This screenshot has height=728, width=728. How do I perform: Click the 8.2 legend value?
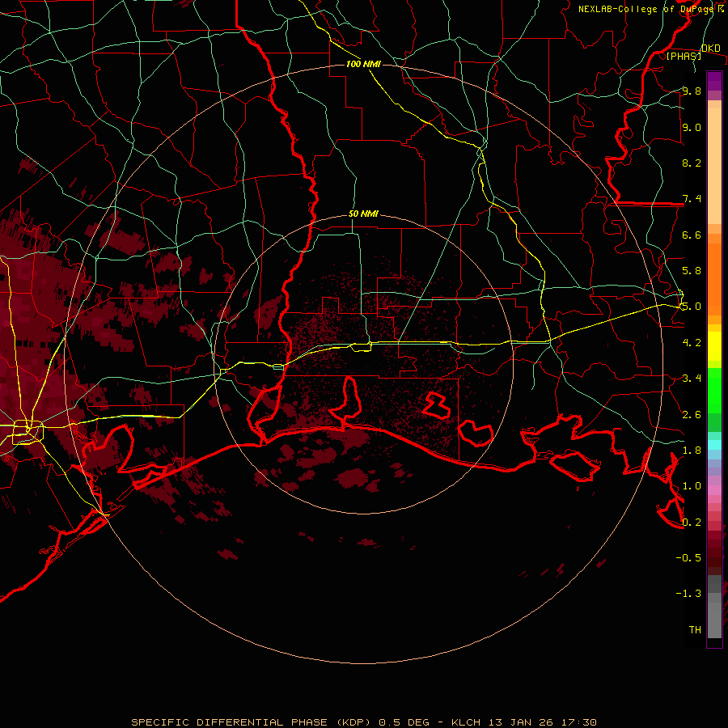[692, 163]
